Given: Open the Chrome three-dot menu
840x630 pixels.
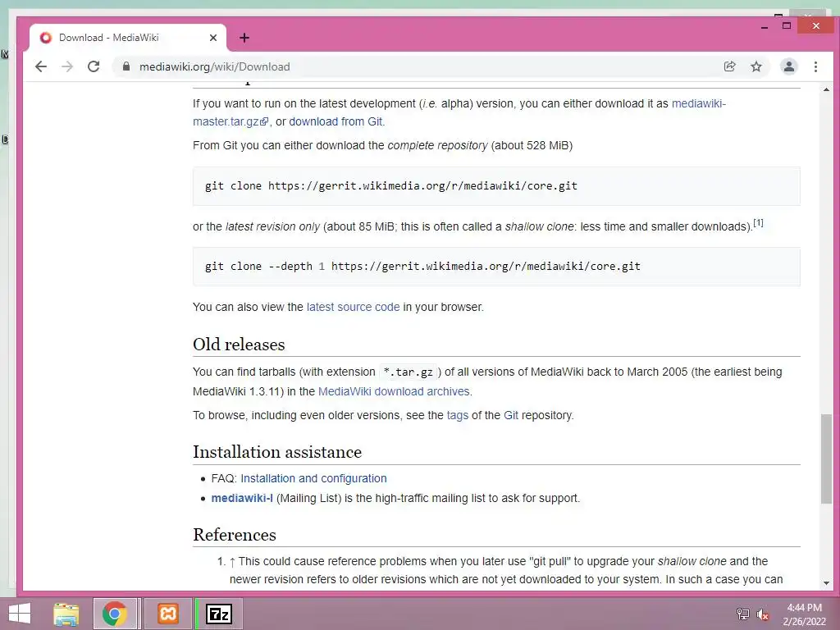Looking at the screenshot, I should point(815,66).
